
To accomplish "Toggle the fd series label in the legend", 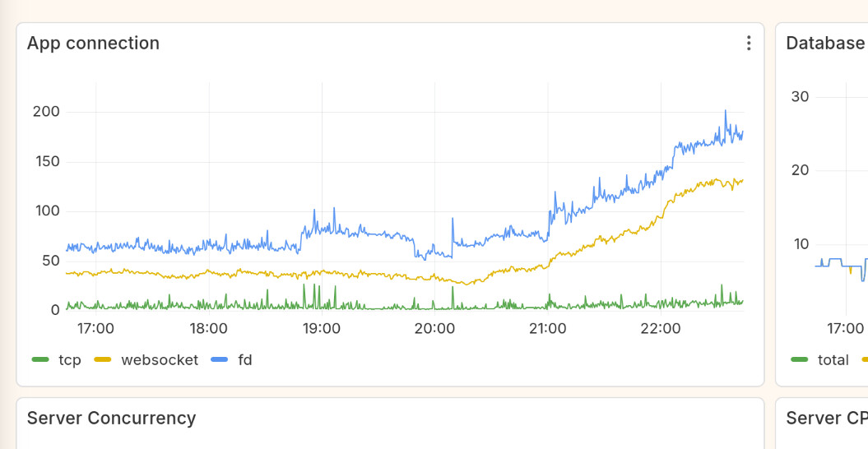I will pyautogui.click(x=244, y=359).
